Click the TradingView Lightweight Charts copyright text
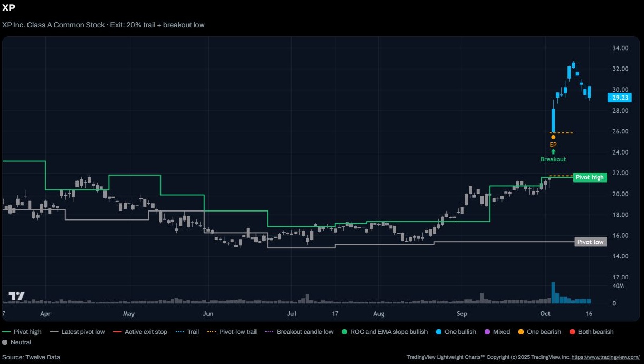Screen dimensions: 644x364 click(x=487, y=357)
